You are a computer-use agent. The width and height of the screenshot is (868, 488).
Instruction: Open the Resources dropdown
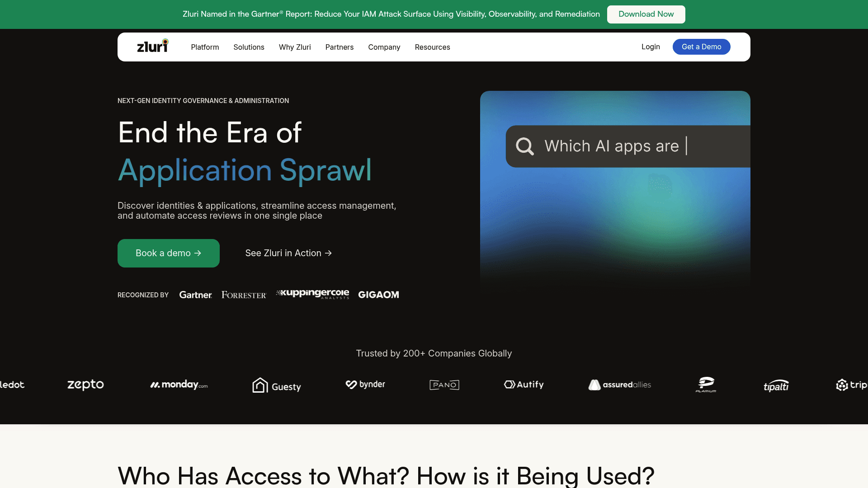(432, 47)
